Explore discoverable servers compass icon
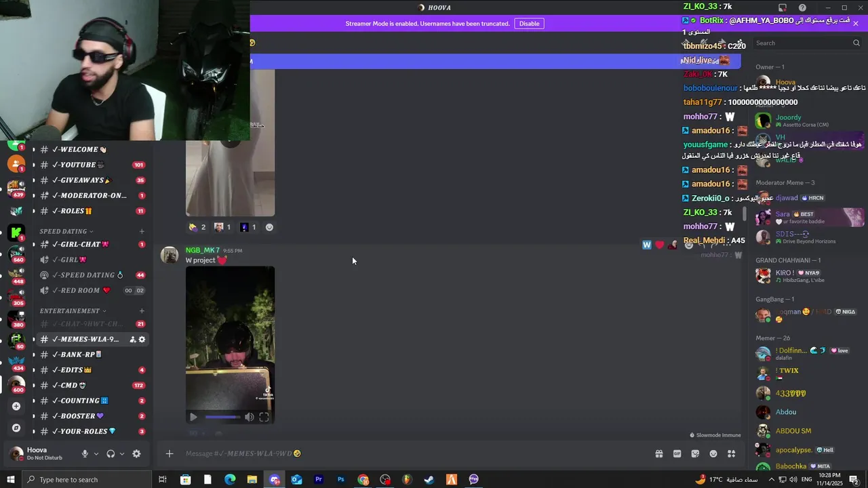The width and height of the screenshot is (868, 488). [16, 428]
